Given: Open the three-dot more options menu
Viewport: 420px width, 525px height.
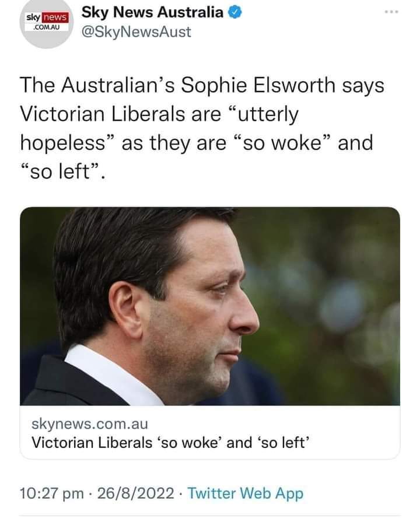Looking at the screenshot, I should (391, 12).
